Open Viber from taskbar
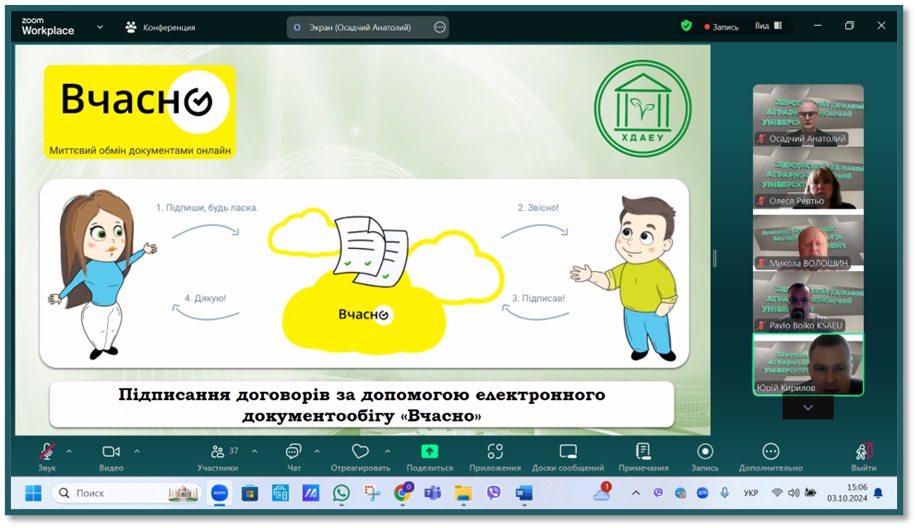Image resolution: width=916 pixels, height=528 pixels. point(494,494)
